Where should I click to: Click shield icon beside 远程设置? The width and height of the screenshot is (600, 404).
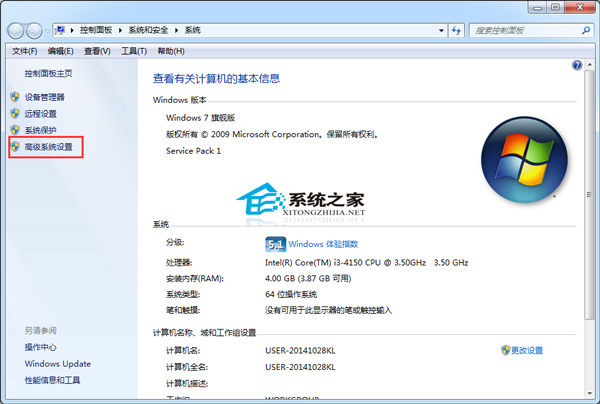(x=15, y=113)
